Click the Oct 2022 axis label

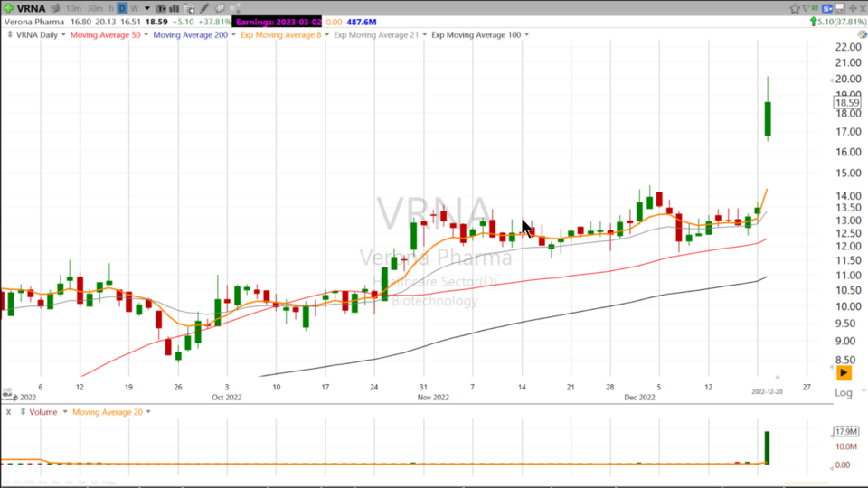pyautogui.click(x=226, y=398)
